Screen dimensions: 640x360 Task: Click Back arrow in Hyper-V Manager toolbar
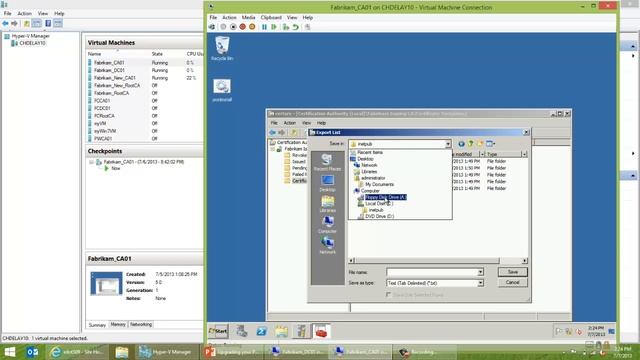(5, 24)
